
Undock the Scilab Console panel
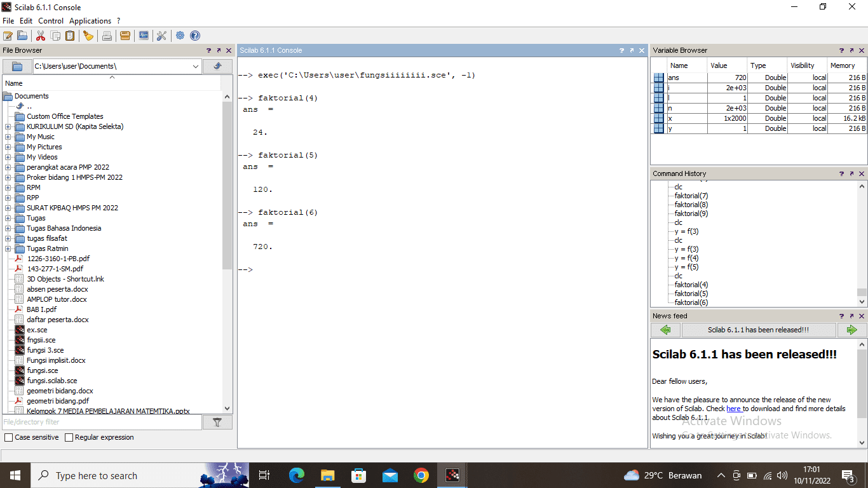pos(632,50)
